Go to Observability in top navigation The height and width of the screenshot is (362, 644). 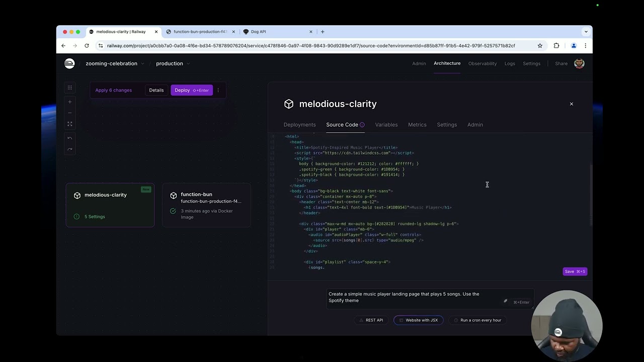click(482, 64)
